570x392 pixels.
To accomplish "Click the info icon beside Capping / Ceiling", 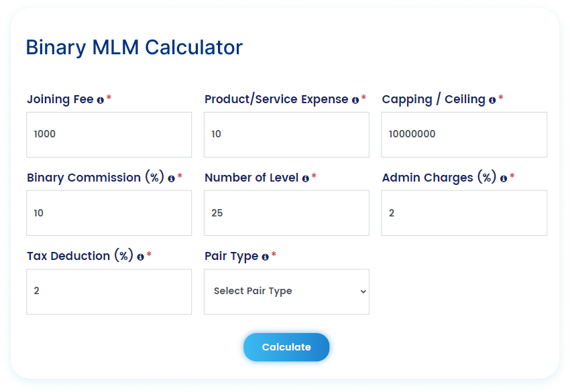I will click(x=492, y=101).
